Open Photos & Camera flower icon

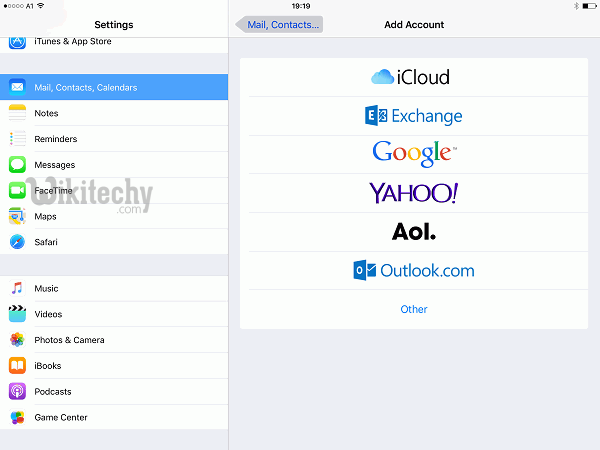(17, 340)
